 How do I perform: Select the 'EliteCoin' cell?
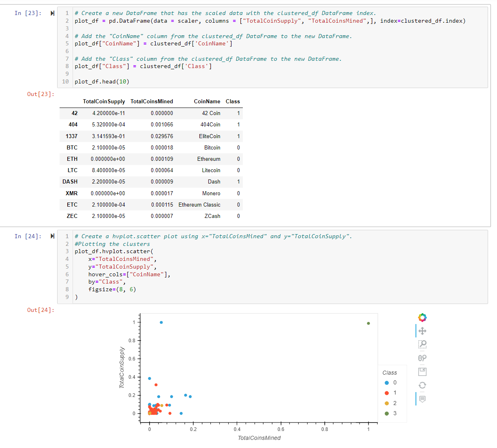tap(210, 137)
